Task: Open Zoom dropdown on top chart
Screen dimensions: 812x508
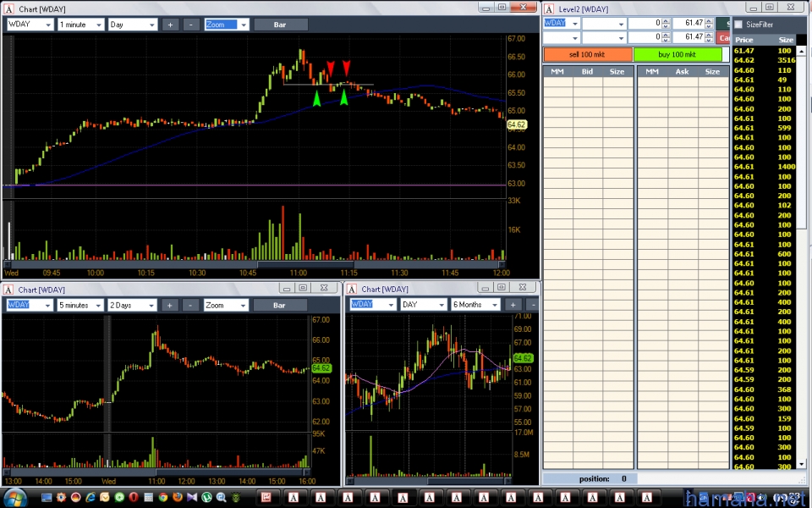Action: tap(244, 25)
